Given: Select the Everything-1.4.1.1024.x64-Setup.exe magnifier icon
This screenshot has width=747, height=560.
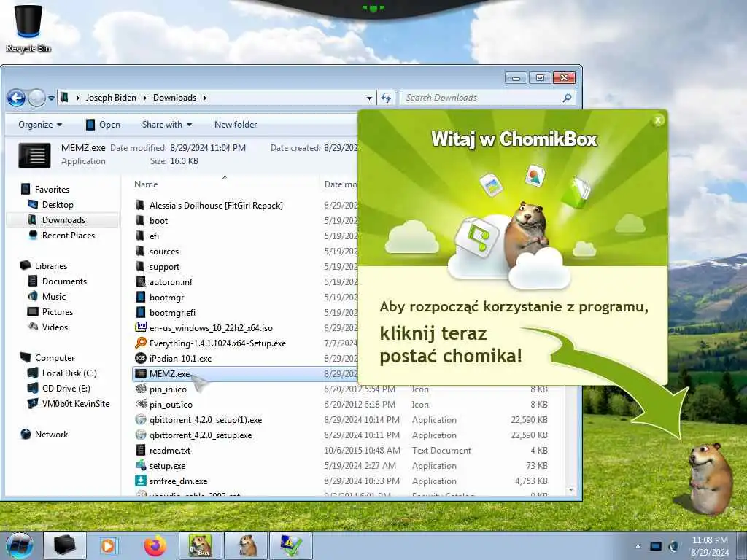Looking at the screenshot, I should (x=141, y=343).
